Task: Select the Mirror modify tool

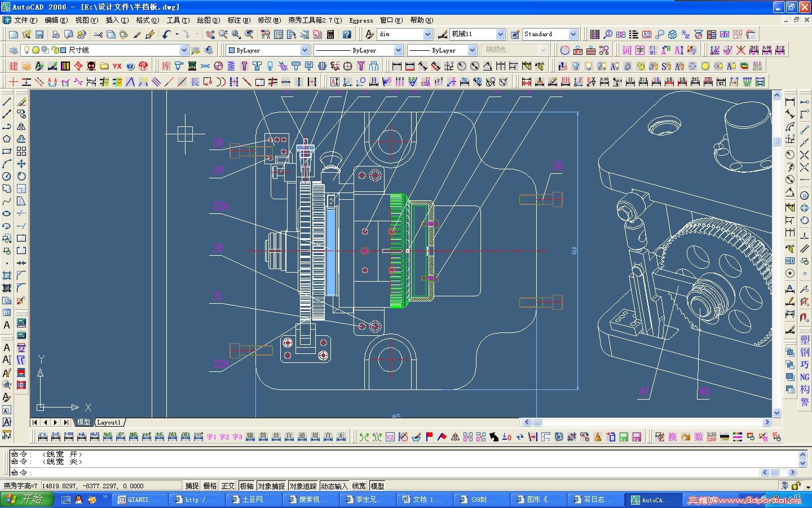Action: pos(21,127)
